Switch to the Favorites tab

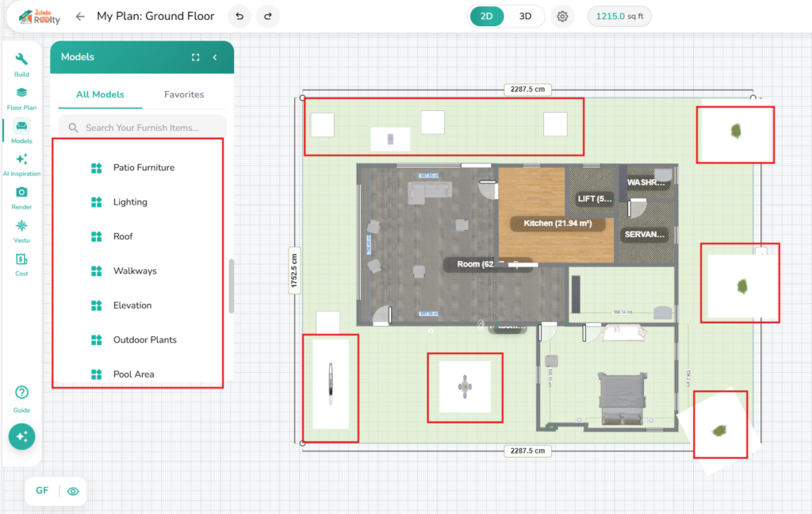tap(184, 94)
